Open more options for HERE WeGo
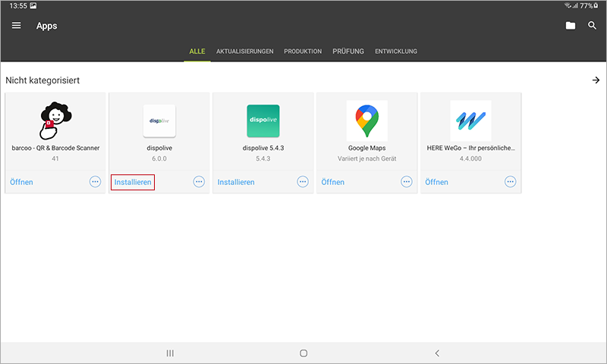Screen dimensions: 607x364 point(511,182)
